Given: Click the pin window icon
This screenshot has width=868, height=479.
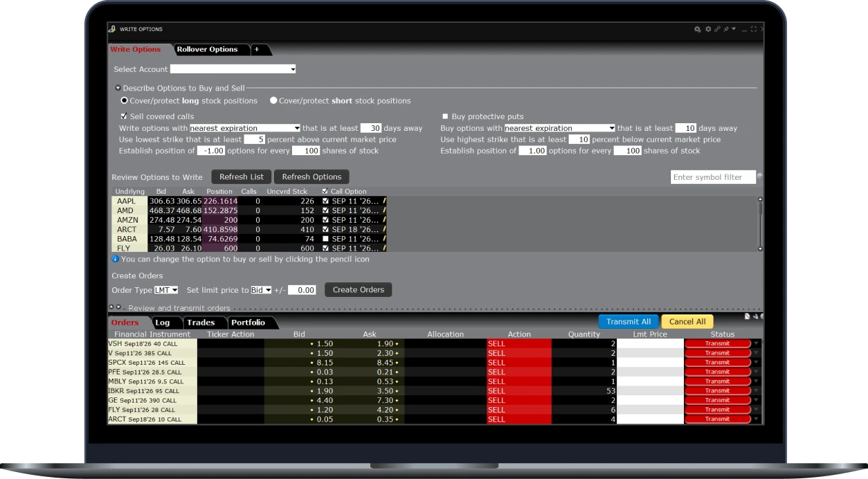Looking at the screenshot, I should [x=726, y=29].
